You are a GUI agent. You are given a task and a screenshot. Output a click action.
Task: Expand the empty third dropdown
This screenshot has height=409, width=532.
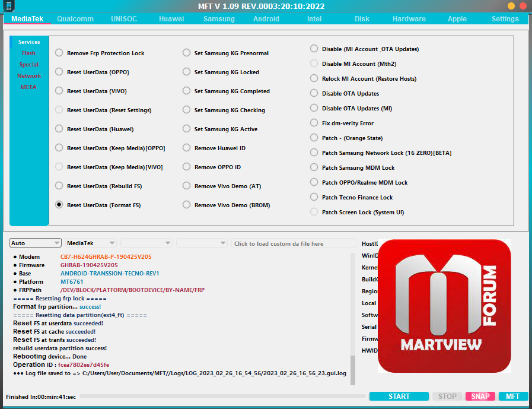[x=146, y=243]
